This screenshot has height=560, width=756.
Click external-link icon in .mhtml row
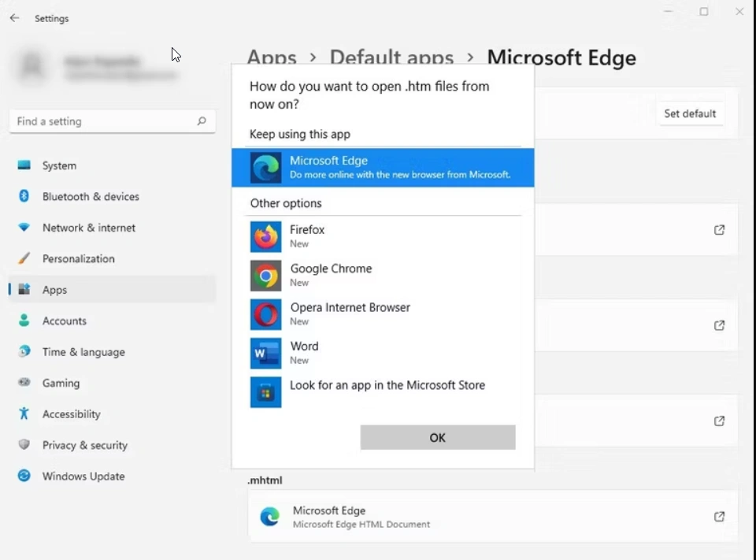(719, 517)
